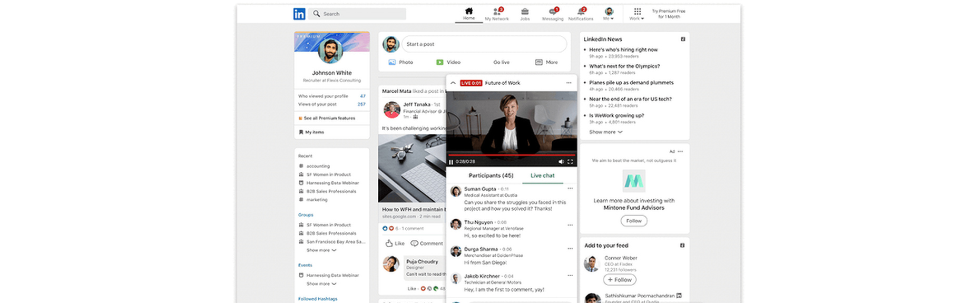Open the Me profile menu
Screen dimensions: 980x303
point(609,14)
